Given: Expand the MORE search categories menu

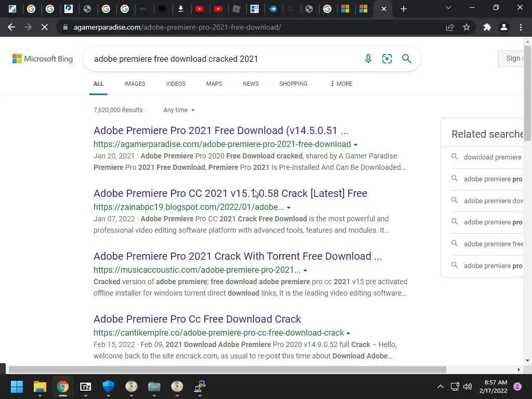Looking at the screenshot, I should pyautogui.click(x=341, y=84).
